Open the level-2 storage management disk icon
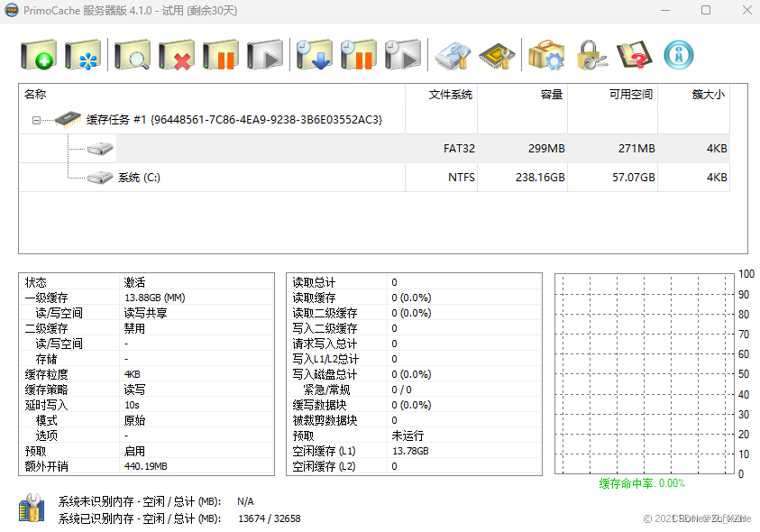This screenshot has height=532, width=760. pyautogui.click(x=453, y=55)
